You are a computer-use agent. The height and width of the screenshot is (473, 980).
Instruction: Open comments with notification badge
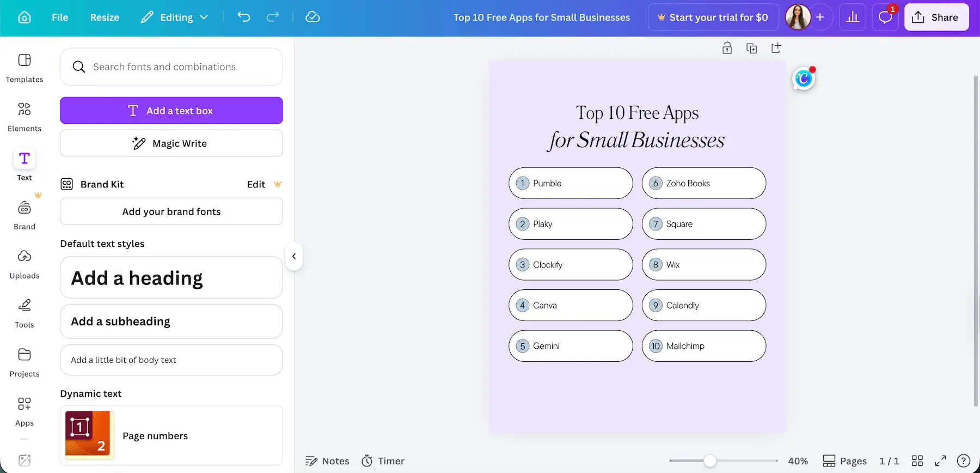pos(885,17)
